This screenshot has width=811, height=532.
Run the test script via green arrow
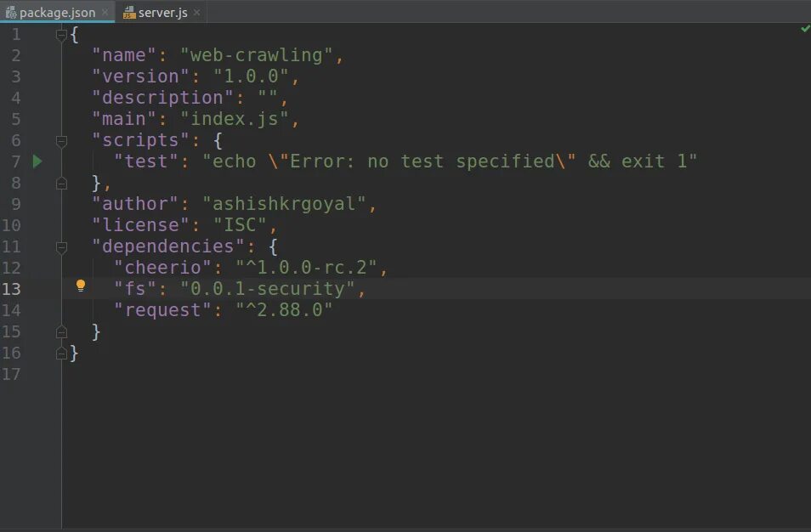(x=37, y=161)
